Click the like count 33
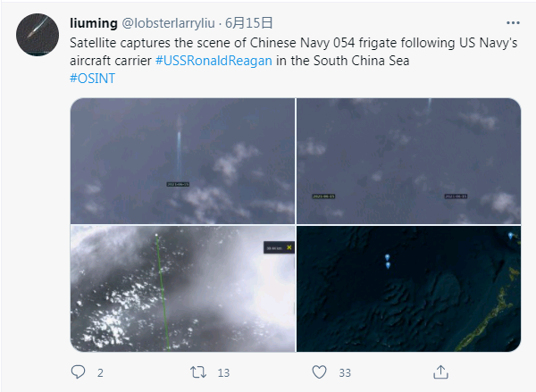 point(344,372)
